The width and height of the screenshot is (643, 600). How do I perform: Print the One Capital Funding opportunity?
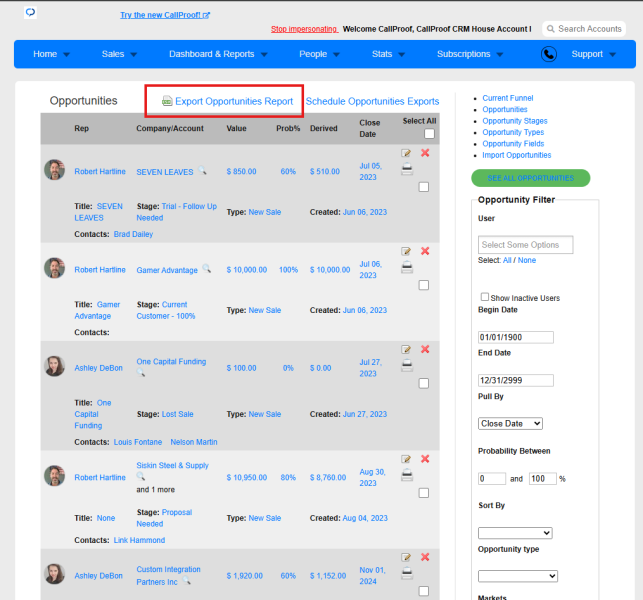[x=407, y=365]
